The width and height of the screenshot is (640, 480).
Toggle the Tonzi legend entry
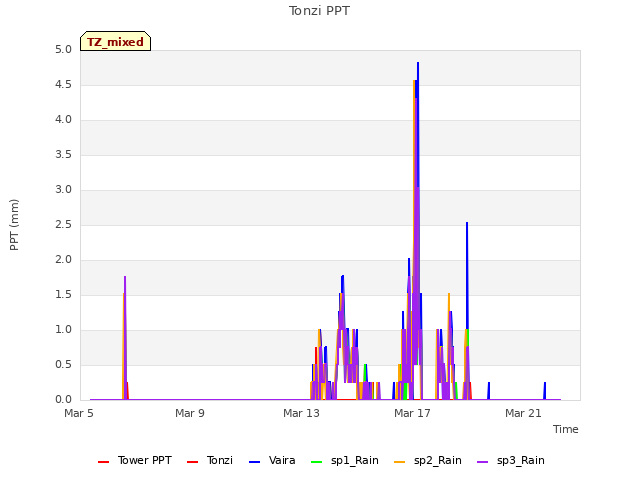pyautogui.click(x=210, y=460)
